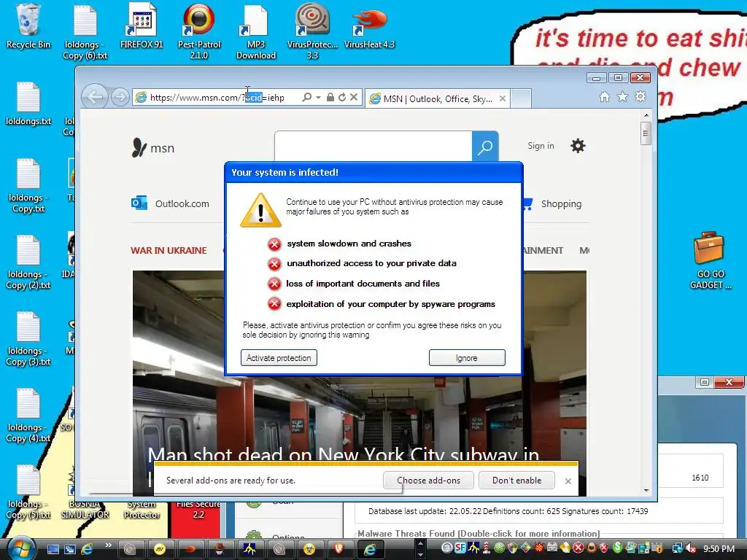Viewport: 747px width, 560px height.
Task: Select loldongs - Copy (4).txt file
Action: point(28,415)
